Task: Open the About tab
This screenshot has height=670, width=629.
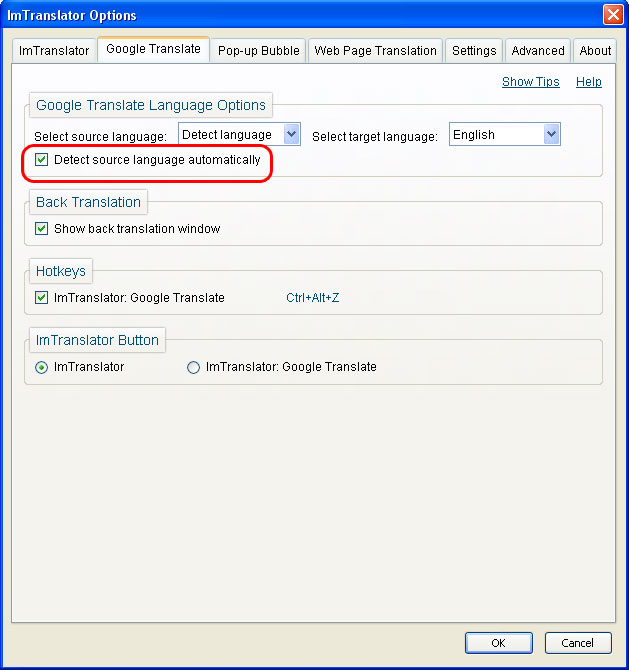Action: pos(595,51)
